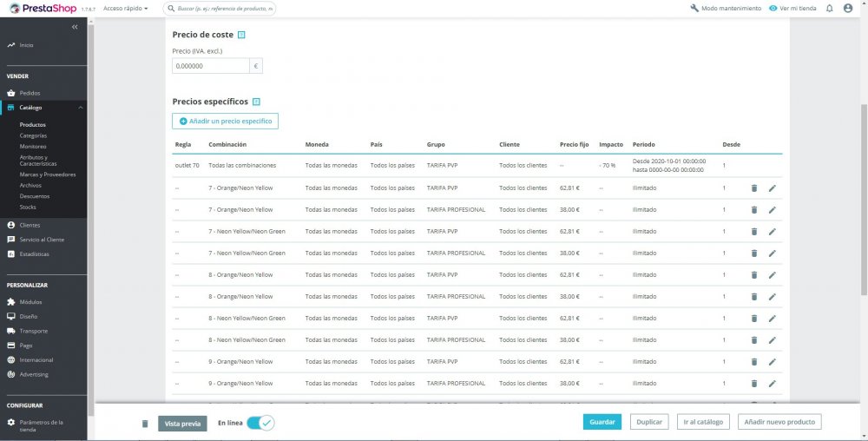Open Ver mi tienda link
868x441 pixels.
click(x=792, y=9)
